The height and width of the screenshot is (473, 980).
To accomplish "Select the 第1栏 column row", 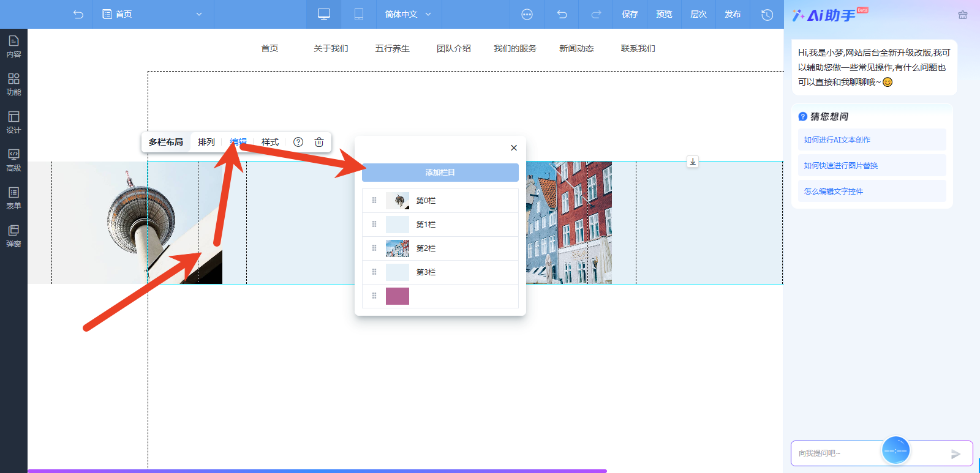I will click(440, 225).
